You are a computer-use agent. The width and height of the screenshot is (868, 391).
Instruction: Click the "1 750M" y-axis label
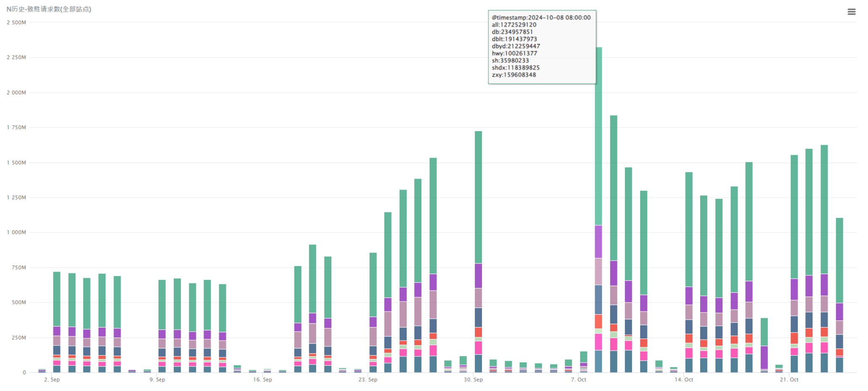pos(16,127)
